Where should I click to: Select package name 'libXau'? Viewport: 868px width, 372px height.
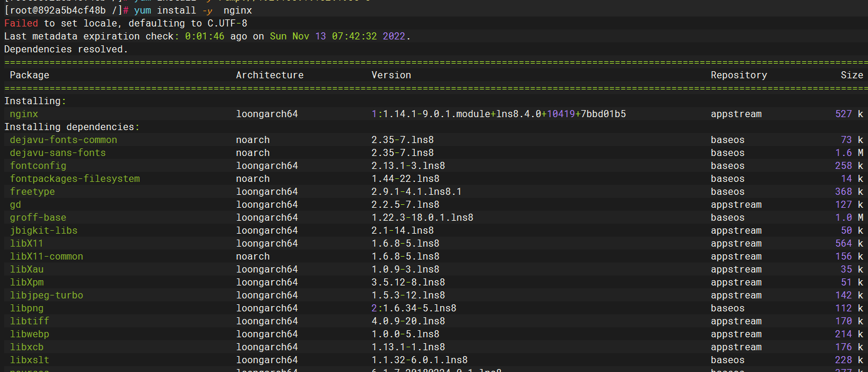pyautogui.click(x=27, y=269)
